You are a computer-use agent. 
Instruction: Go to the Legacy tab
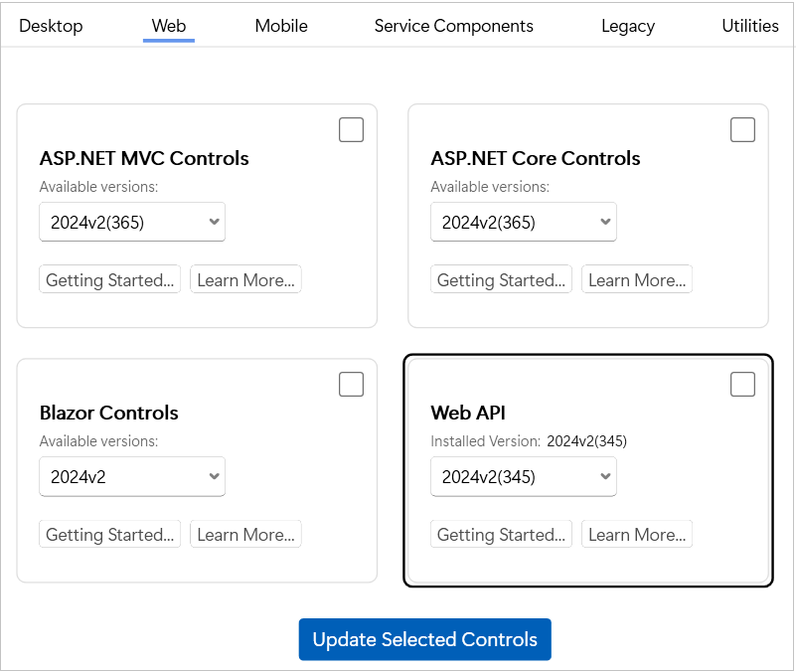coord(628,26)
